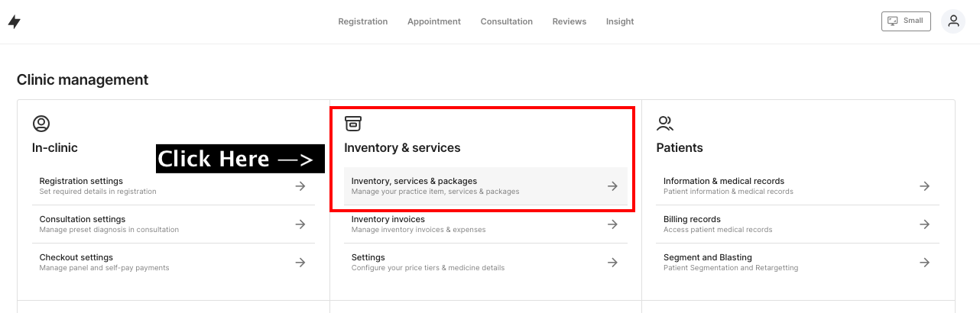980x313 pixels.
Task: Click the Small display size button
Action: pos(906,21)
